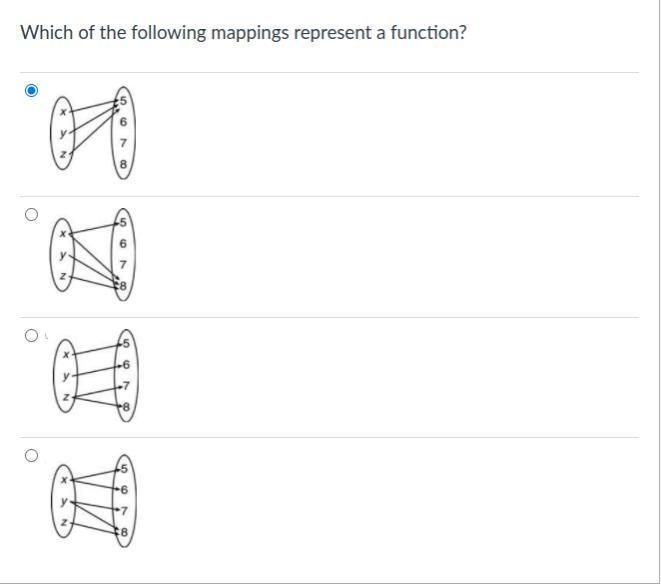Select the first answer's radio button
The width and height of the screenshot is (661, 586).
pos(31,91)
